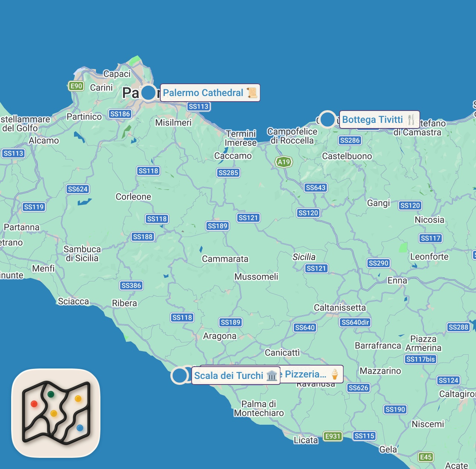
Task: Click the Partinico town name
Action: tap(84, 117)
